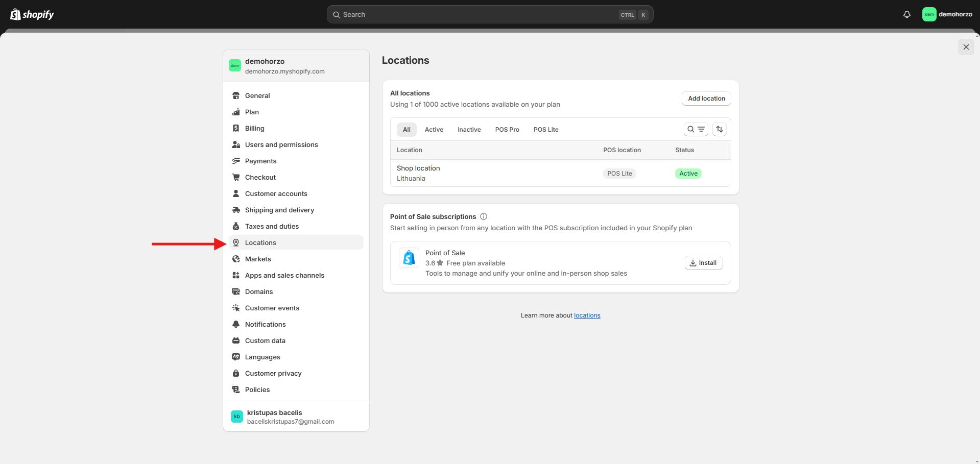Select the POS Pro filter tab
This screenshot has height=464, width=980.
point(507,130)
